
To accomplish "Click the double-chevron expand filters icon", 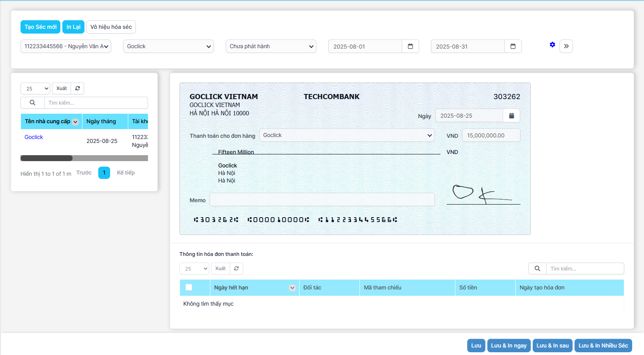I will (x=566, y=46).
